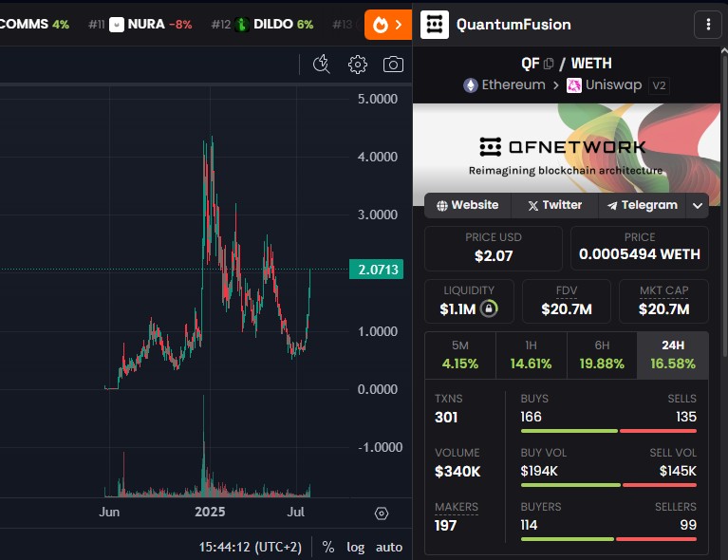Viewport: 728px width, 560px height.
Task: Open chart time axis settings icon
Action: click(x=382, y=513)
